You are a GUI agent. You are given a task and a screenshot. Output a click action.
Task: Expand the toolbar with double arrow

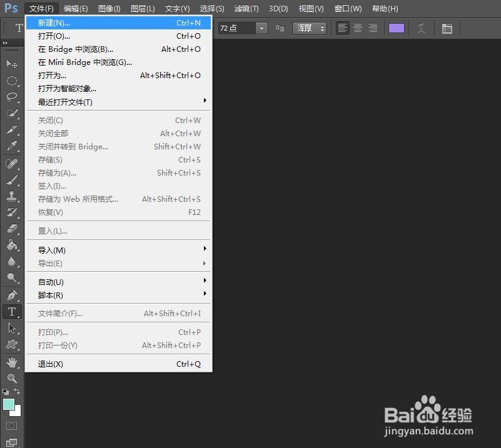5,42
